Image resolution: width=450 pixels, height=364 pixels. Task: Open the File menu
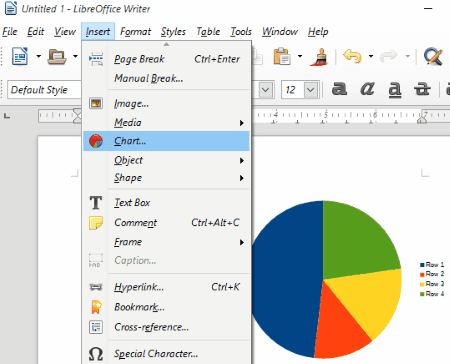[x=10, y=31]
